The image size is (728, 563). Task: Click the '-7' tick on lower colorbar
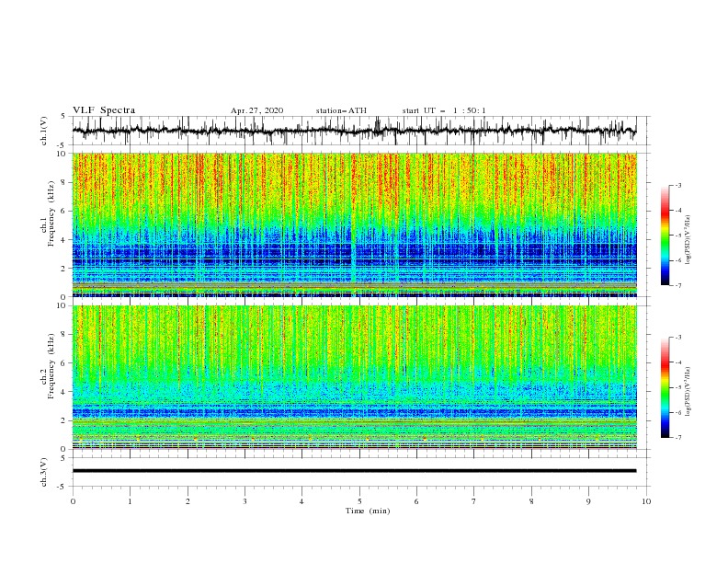(677, 437)
